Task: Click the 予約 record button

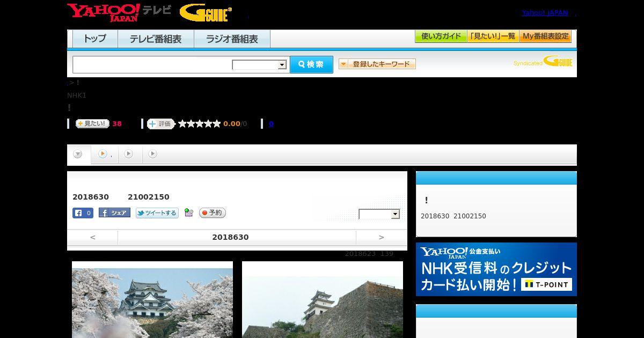Action: click(213, 213)
